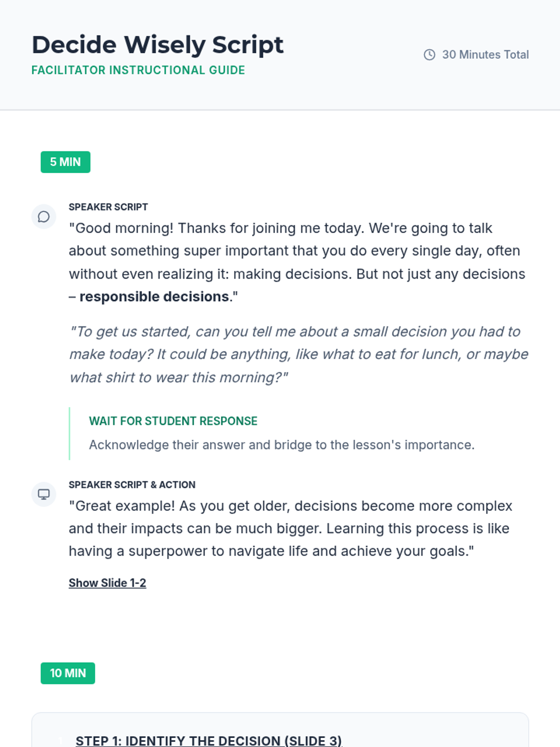
Task: Click the green bar left of Wait note
Action: pyautogui.click(x=70, y=433)
